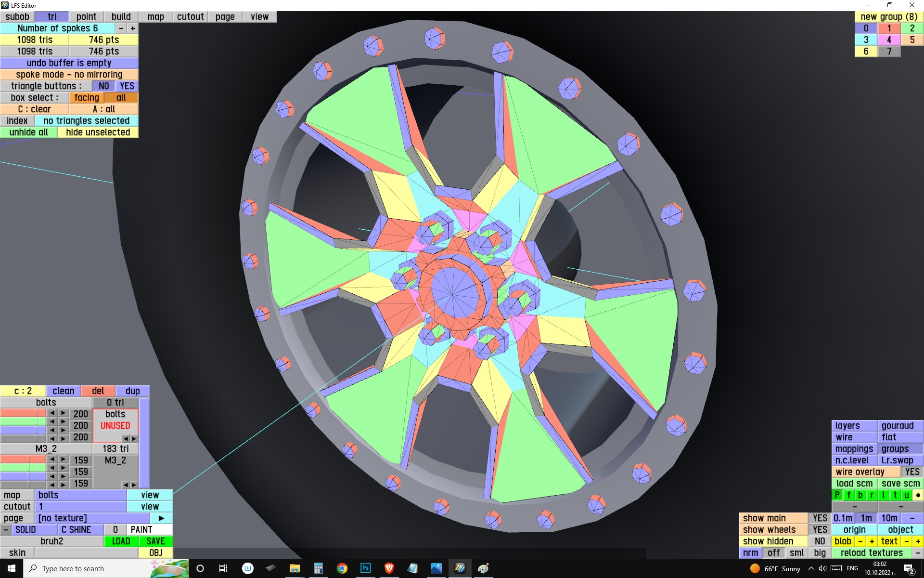The width and height of the screenshot is (924, 578).
Task: Increase number of spokes with plus button
Action: tap(133, 28)
